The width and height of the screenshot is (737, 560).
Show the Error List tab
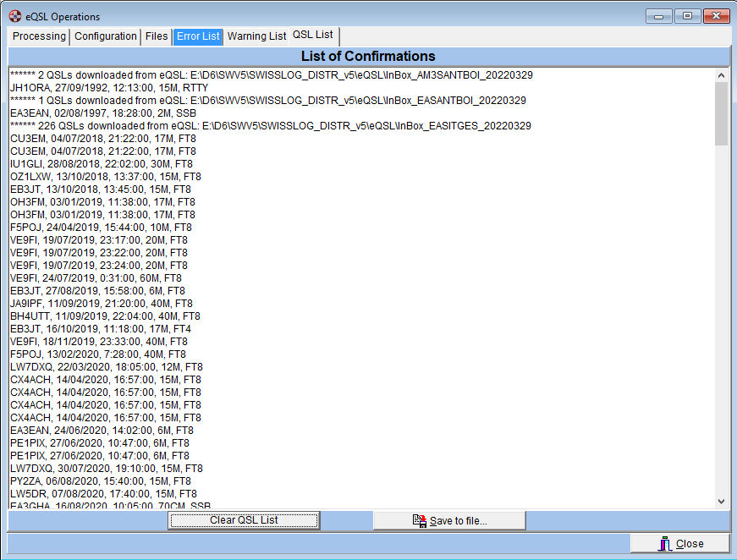198,36
